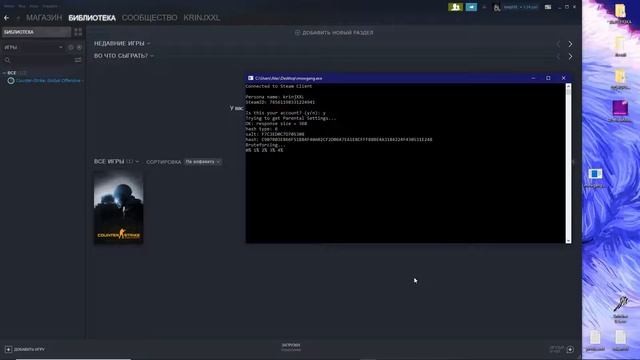Open the По алфавиту sorting dropdown
This screenshot has width=640, height=360.
tap(202, 162)
